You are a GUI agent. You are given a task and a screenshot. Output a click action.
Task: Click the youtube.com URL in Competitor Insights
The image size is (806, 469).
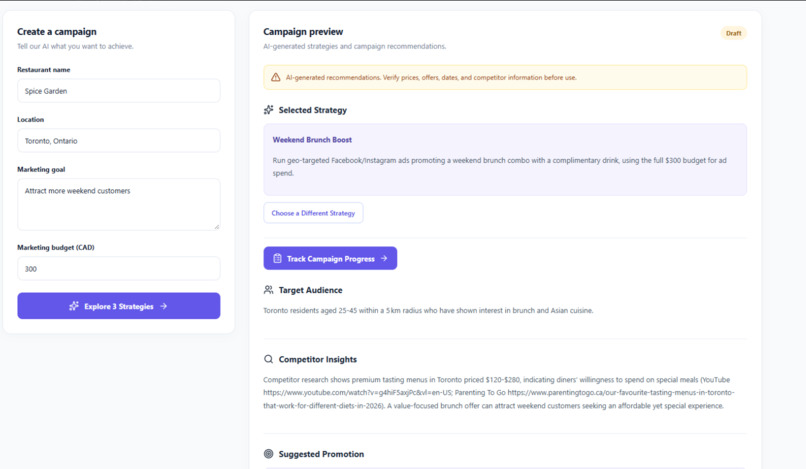(358, 392)
